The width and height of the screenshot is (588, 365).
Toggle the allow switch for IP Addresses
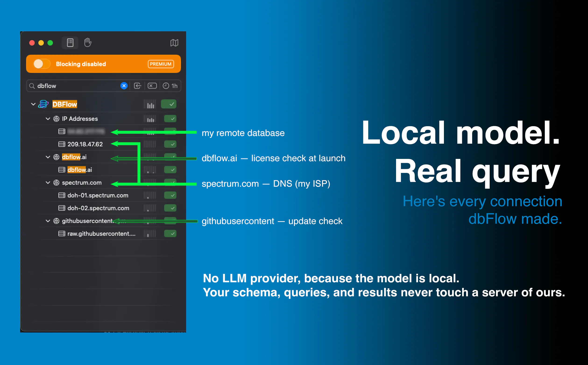[170, 119]
